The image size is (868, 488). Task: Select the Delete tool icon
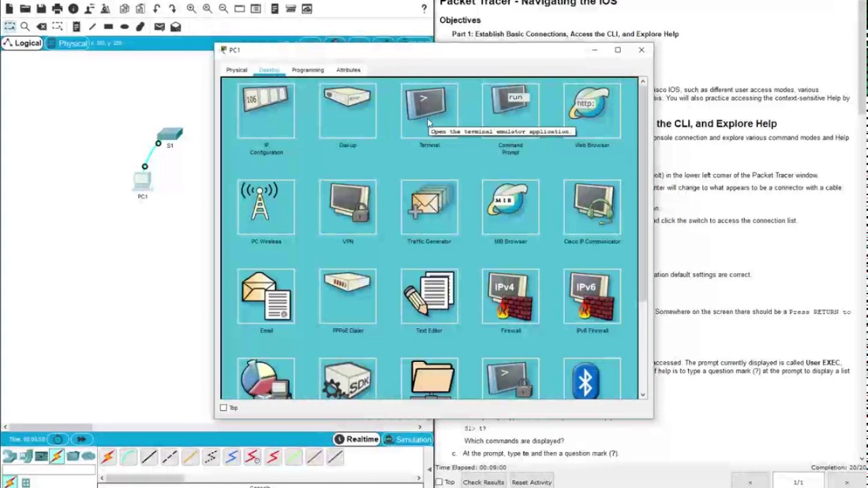[x=41, y=26]
